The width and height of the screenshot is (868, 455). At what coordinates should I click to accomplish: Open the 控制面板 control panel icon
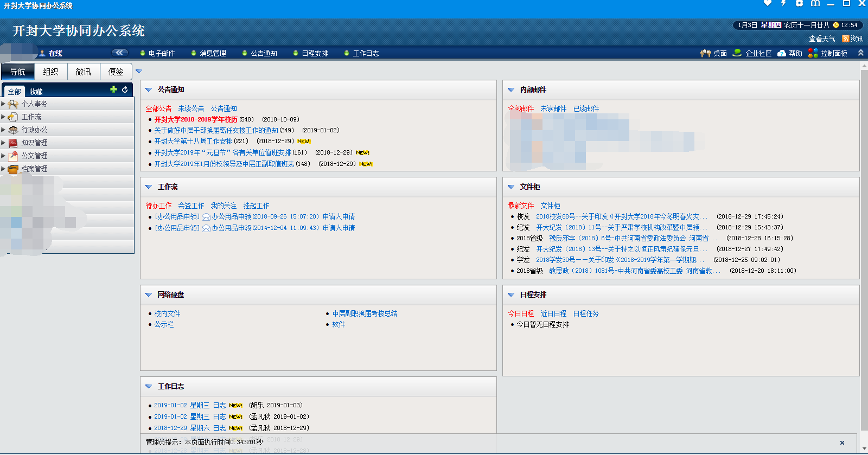pos(813,53)
